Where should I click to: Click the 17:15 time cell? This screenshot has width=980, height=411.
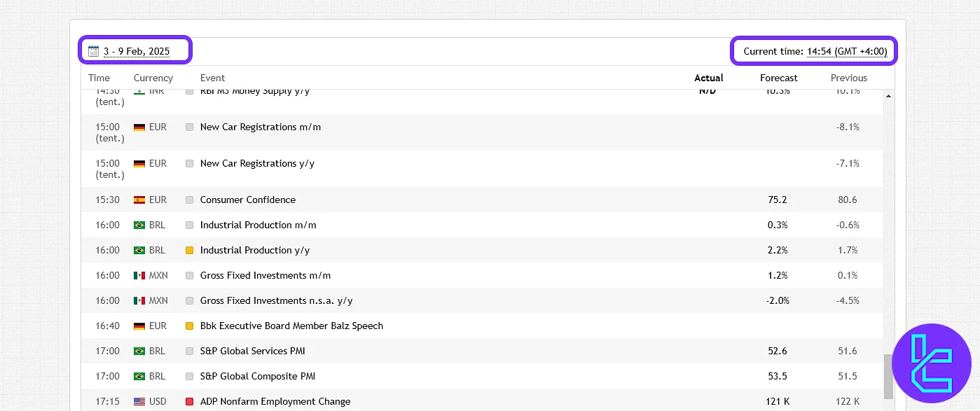(x=108, y=401)
